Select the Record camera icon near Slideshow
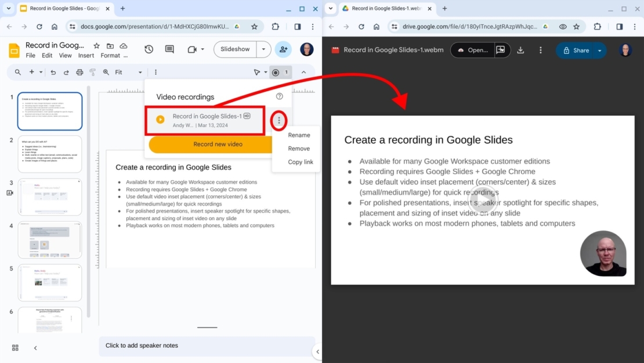This screenshot has height=363, width=644. click(x=191, y=49)
